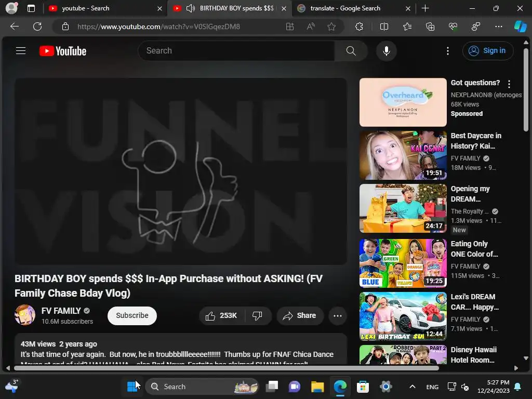The image size is (532, 399).
Task: Open the sponsored Nexplanon ad thumbnail
Action: pyautogui.click(x=403, y=102)
